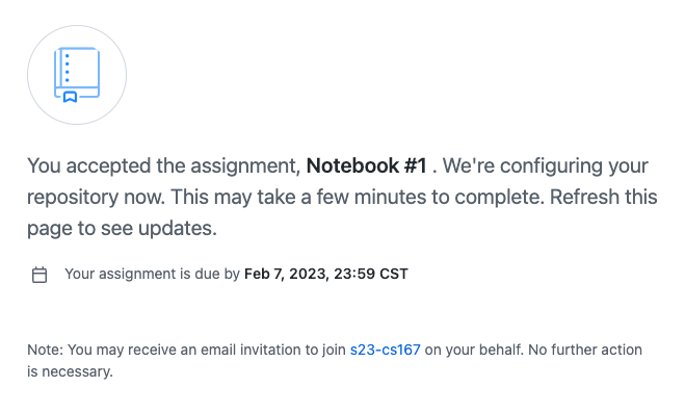This screenshot has width=685, height=414.
Task: Click the 'You accepted the assignment' text
Action: click(x=164, y=166)
